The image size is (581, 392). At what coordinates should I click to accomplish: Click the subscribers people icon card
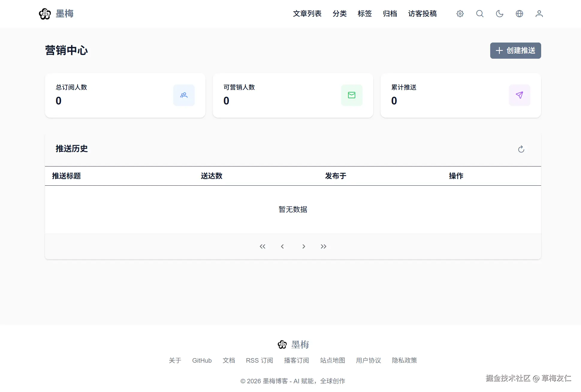coord(184,95)
